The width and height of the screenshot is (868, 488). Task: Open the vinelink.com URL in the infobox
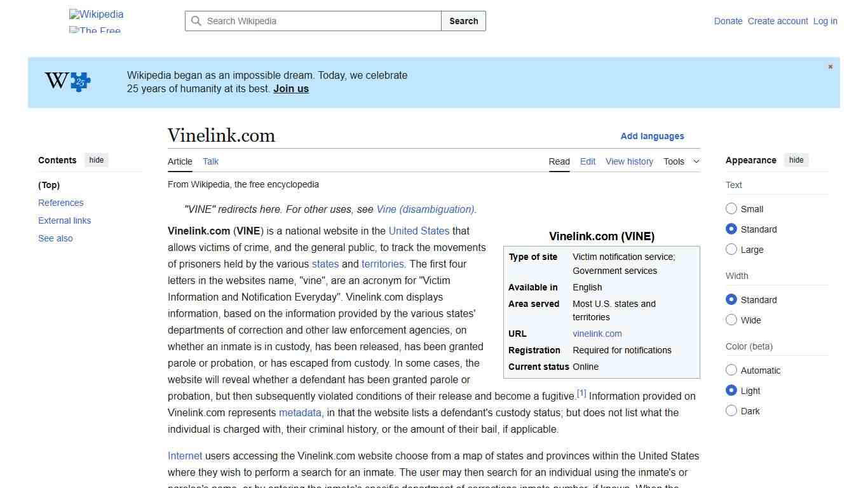point(597,334)
